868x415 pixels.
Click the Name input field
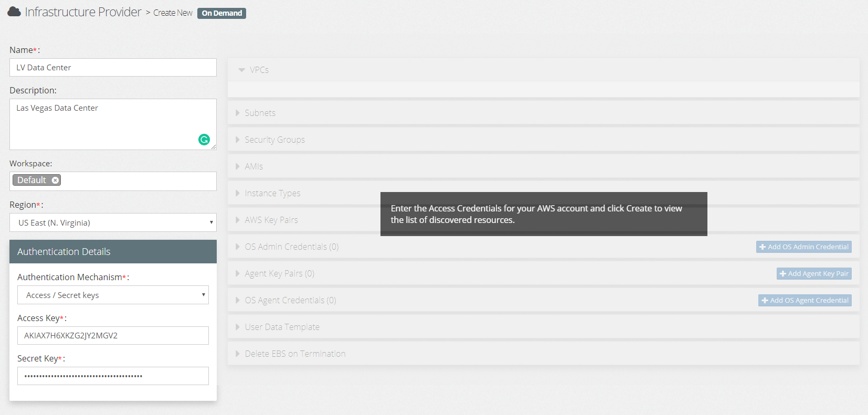click(113, 68)
